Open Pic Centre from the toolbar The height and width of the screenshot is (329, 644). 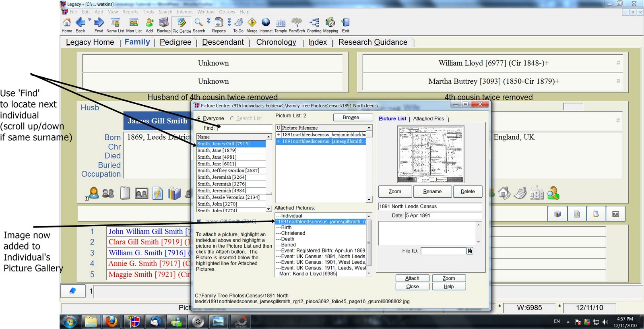(x=182, y=25)
